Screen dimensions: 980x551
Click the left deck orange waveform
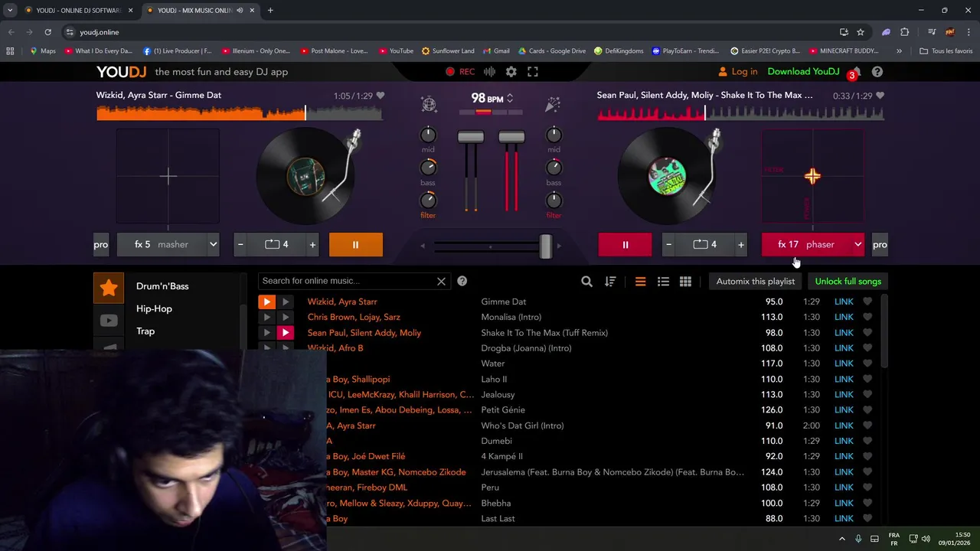(239, 113)
